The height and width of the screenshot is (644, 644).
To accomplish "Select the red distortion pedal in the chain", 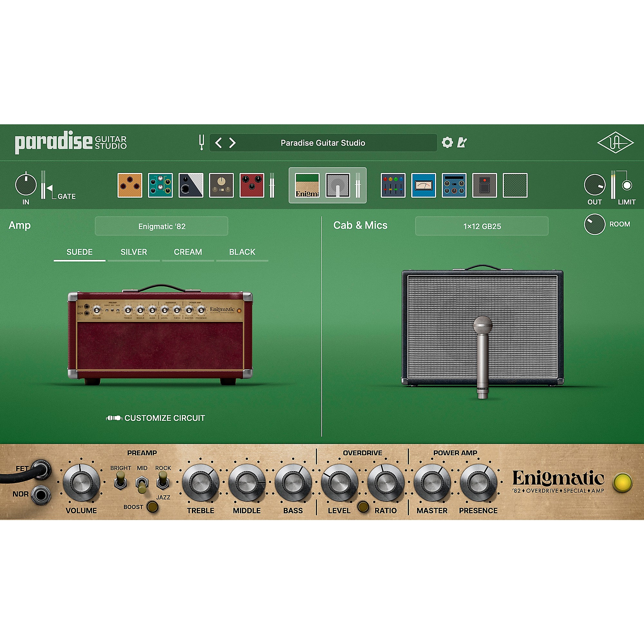I will (252, 186).
